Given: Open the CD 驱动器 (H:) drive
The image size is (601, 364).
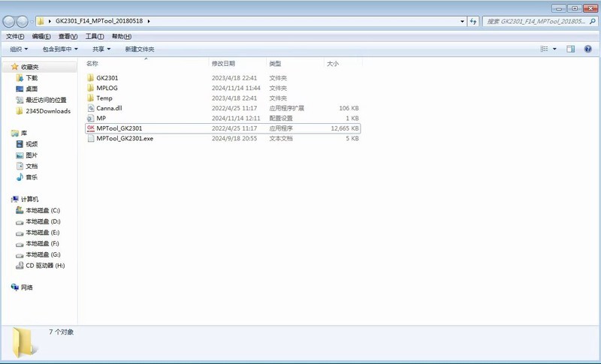Looking at the screenshot, I should 44,266.
